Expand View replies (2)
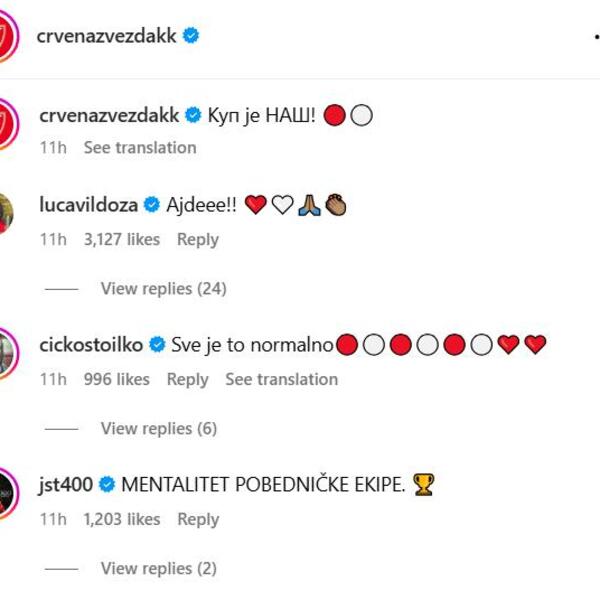Screen dimensions: 600x600 [x=158, y=569]
